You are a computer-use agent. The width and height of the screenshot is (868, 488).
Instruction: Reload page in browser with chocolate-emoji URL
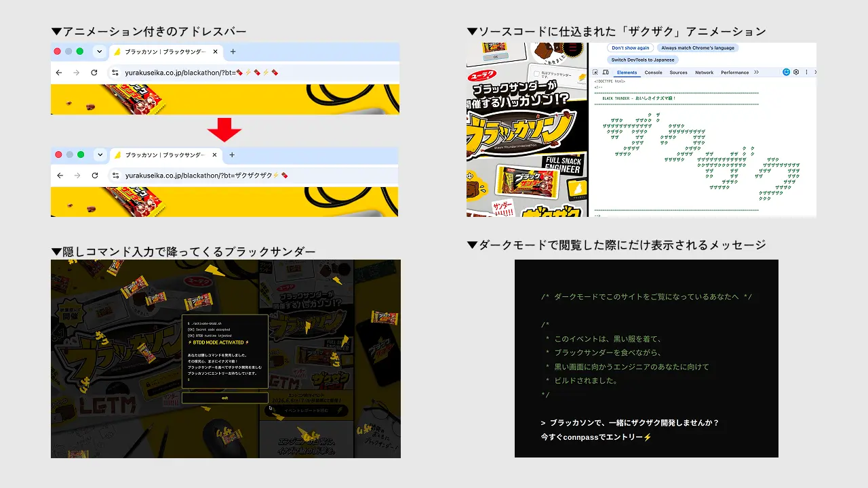(x=94, y=73)
